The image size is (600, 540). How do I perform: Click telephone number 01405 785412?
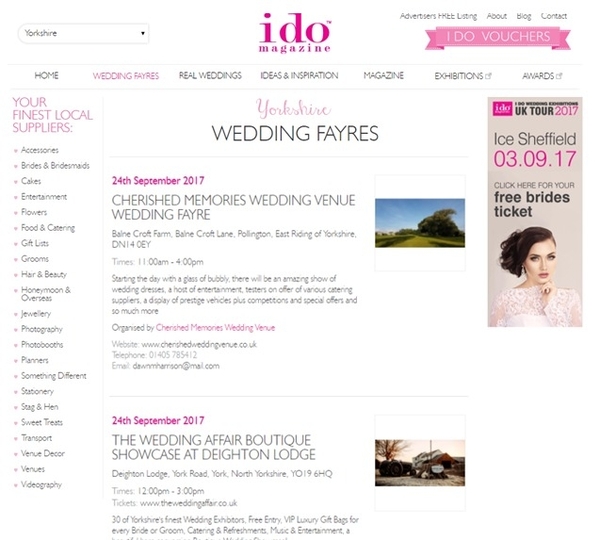click(x=173, y=355)
